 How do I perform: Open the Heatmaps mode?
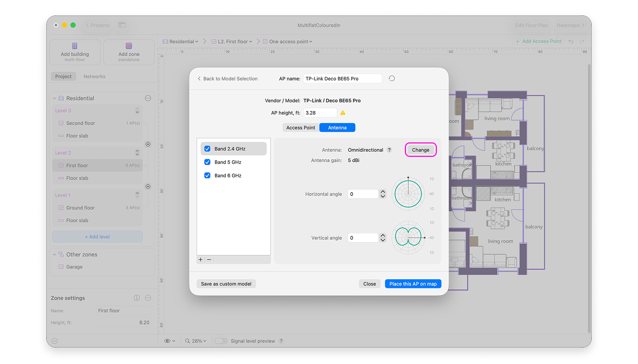click(570, 25)
